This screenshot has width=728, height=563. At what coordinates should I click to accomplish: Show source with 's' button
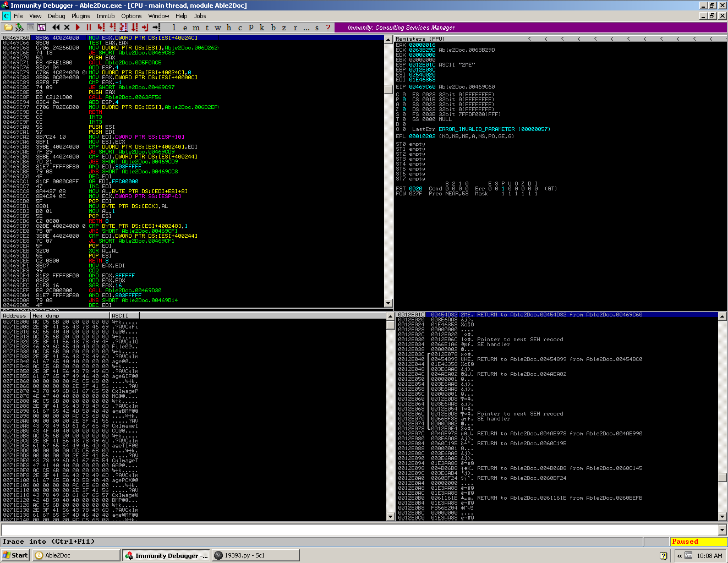pos(317,27)
